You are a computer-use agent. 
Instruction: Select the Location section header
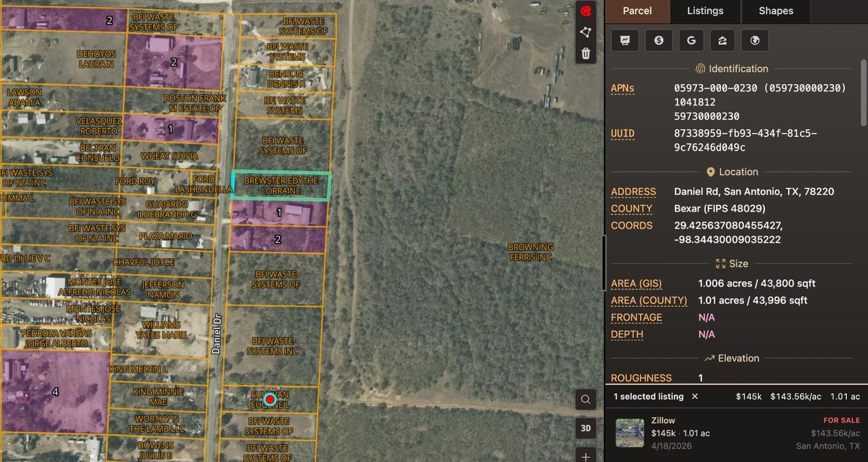click(x=732, y=172)
